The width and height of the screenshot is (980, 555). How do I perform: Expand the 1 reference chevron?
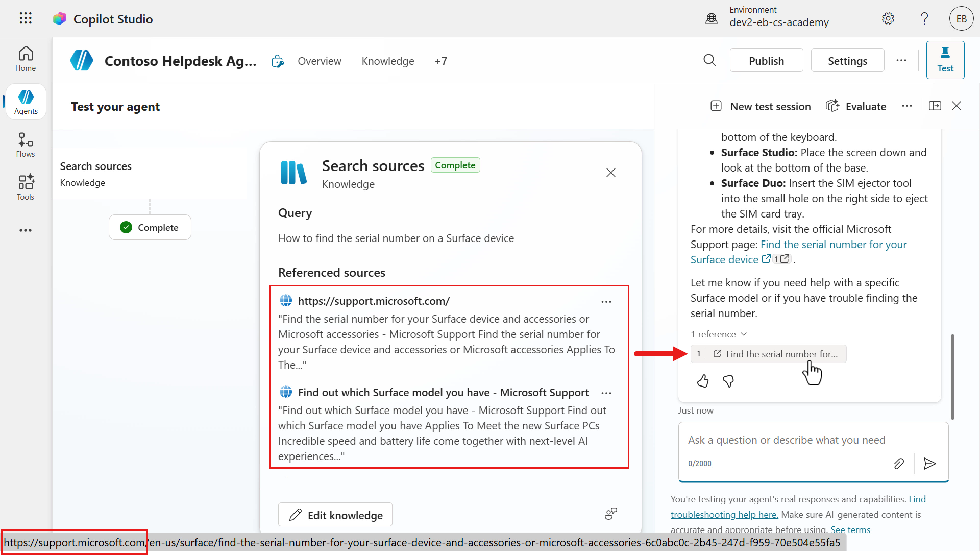click(x=744, y=334)
